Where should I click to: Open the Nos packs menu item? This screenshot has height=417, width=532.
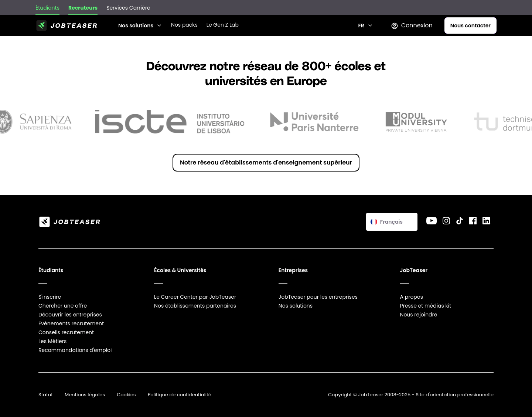(x=184, y=25)
